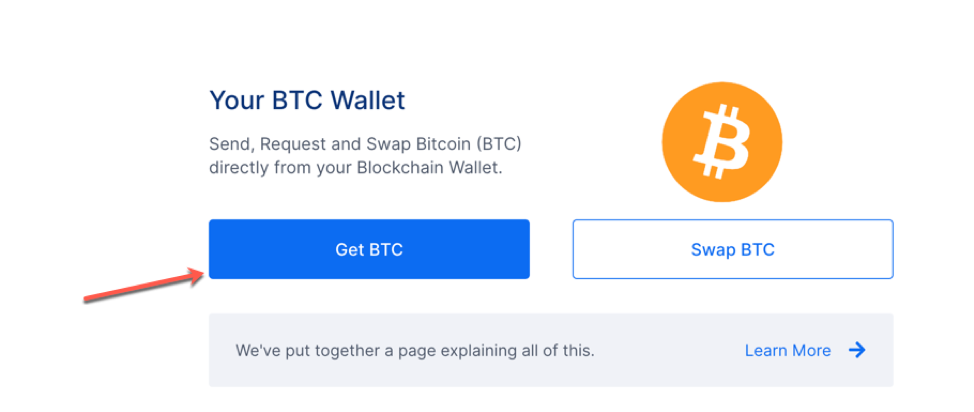Click the Bitcoin (BTC) text in the description

[469, 144]
